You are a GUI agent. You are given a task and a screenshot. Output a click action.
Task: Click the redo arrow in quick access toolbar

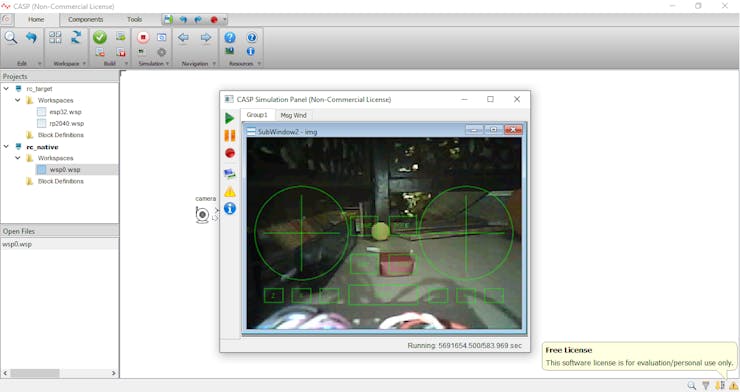click(x=198, y=20)
